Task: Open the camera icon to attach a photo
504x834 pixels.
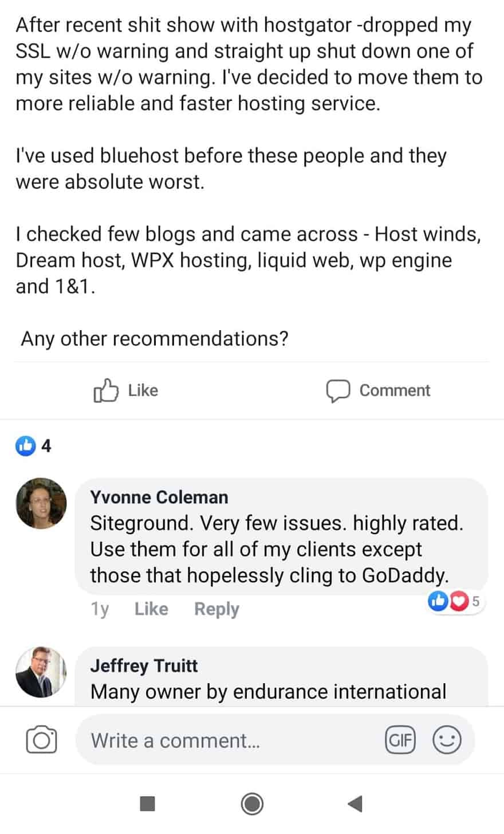Action: (42, 740)
